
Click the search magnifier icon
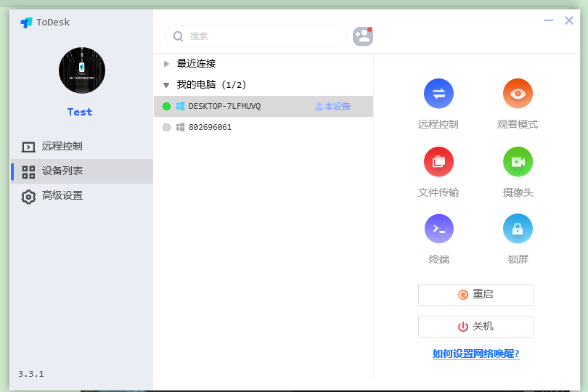(178, 36)
